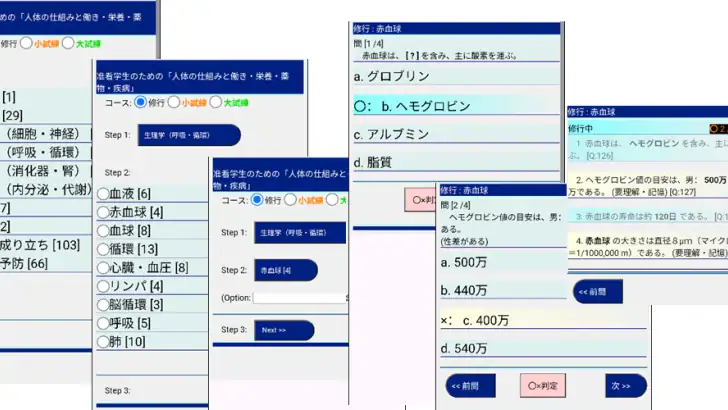The height and width of the screenshot is (410, 728).
Task: Select the 血球 [8] topic radio
Action: tap(103, 231)
